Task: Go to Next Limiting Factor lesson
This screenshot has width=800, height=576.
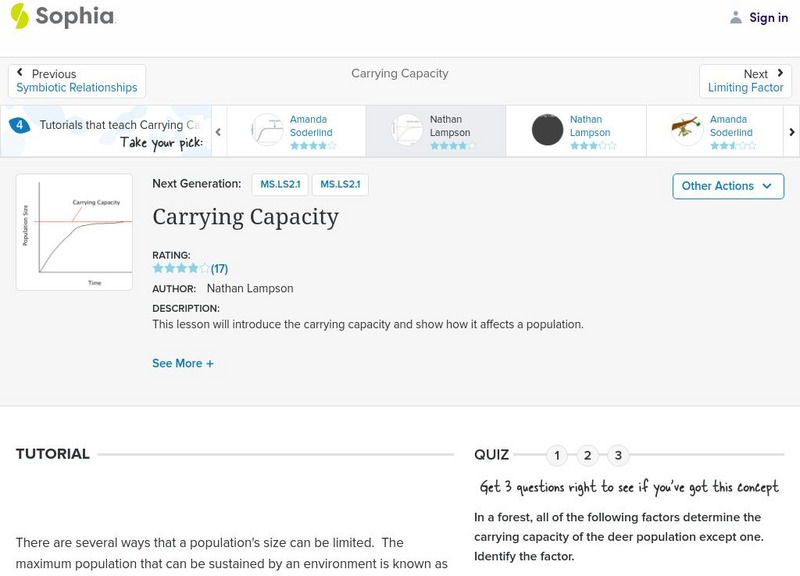Action: click(745, 81)
